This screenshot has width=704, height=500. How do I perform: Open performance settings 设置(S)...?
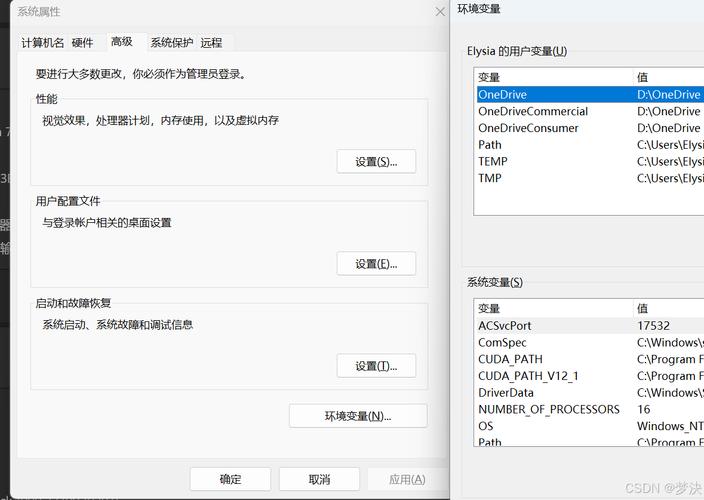[x=376, y=162]
